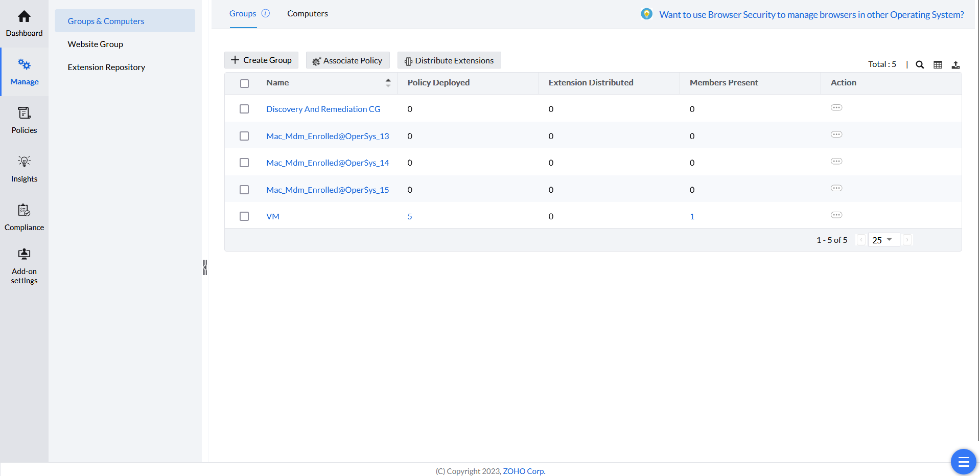Open Extension Repository menu item
The width and height of the screenshot is (980, 476).
coord(106,67)
